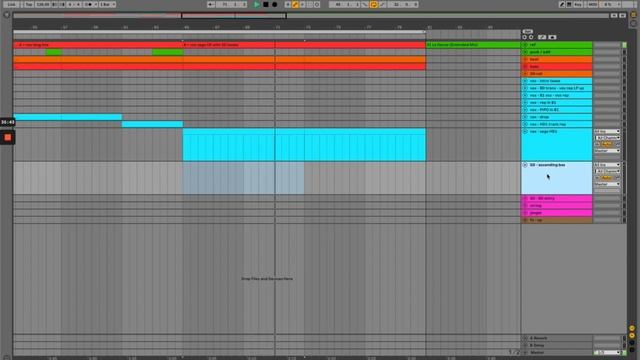Image resolution: width=640 pixels, height=360 pixels.
Task: Click the Tap tempo button
Action: pos(29,4)
